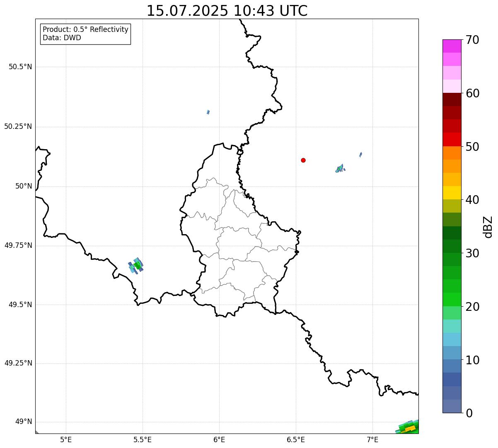Viewport: 498px width, 448px height.
Task: Click the colorbar tick label '40'
Action: [x=472, y=200]
